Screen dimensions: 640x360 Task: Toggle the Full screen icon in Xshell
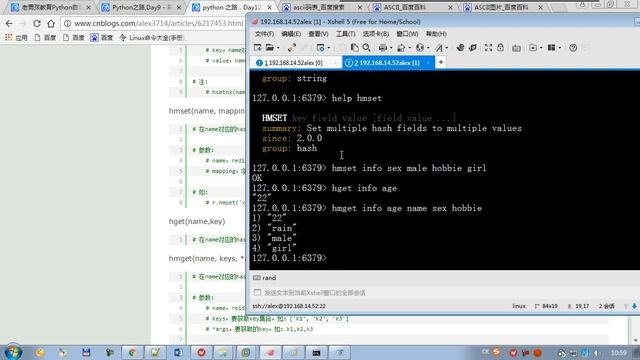click(488, 48)
